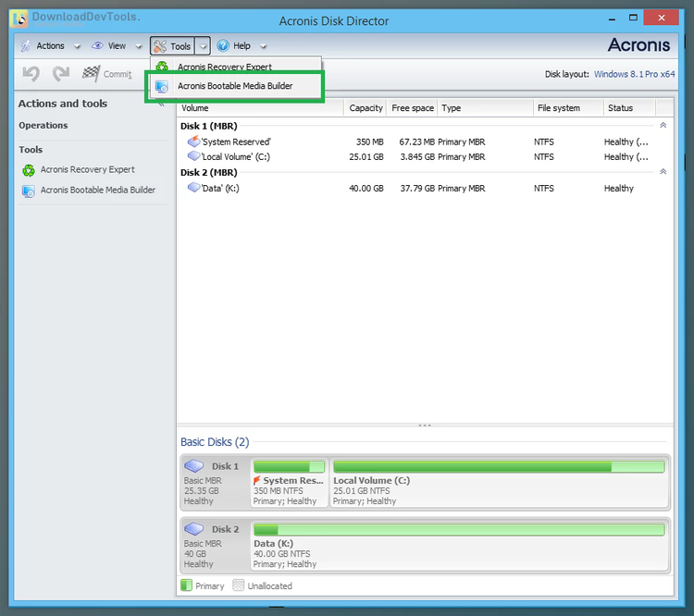Collapse the Actions and tools sidebar
Viewport: 694px width, 616px height.
click(162, 105)
